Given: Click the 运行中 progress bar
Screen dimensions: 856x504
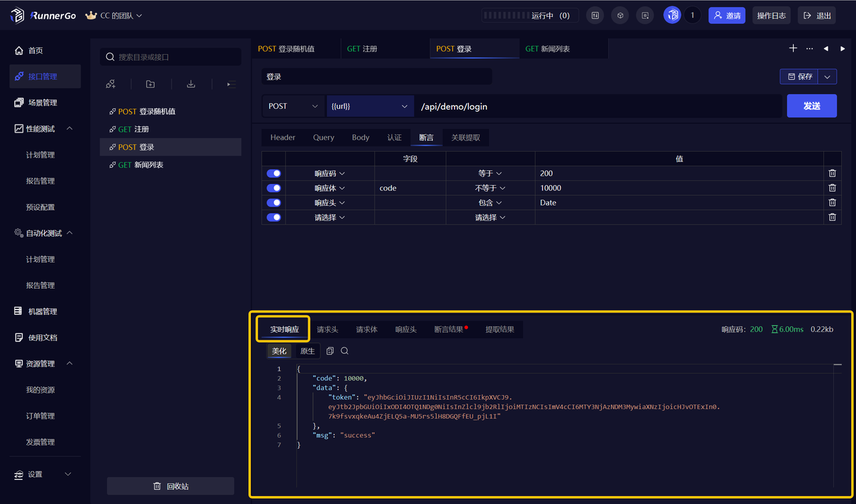Looking at the screenshot, I should pos(528,15).
